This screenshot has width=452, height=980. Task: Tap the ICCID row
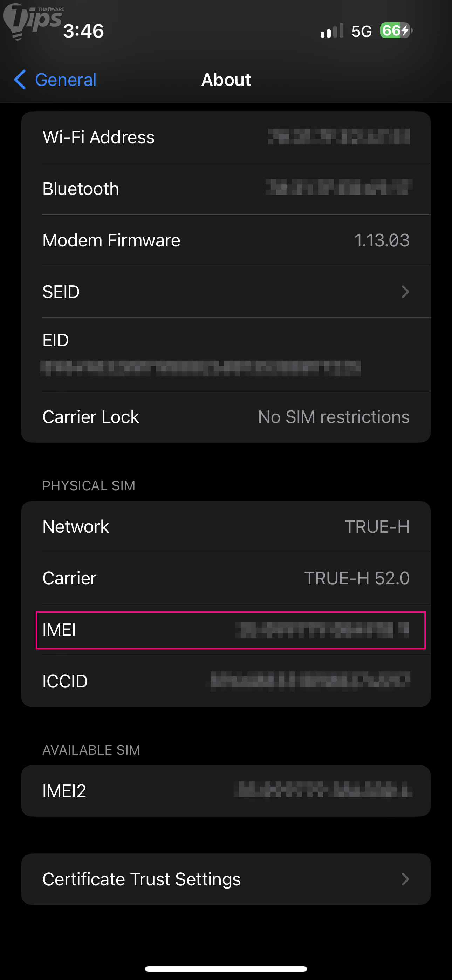tap(226, 681)
